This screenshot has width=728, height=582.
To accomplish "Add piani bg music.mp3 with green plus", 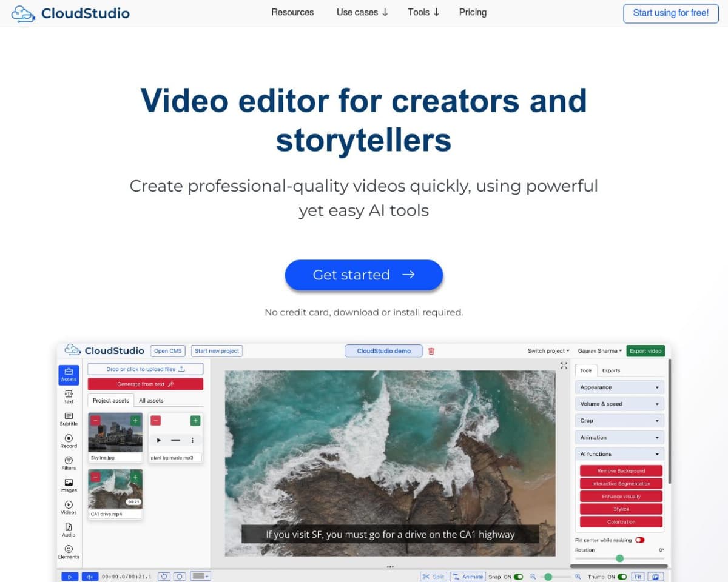I will 195,420.
